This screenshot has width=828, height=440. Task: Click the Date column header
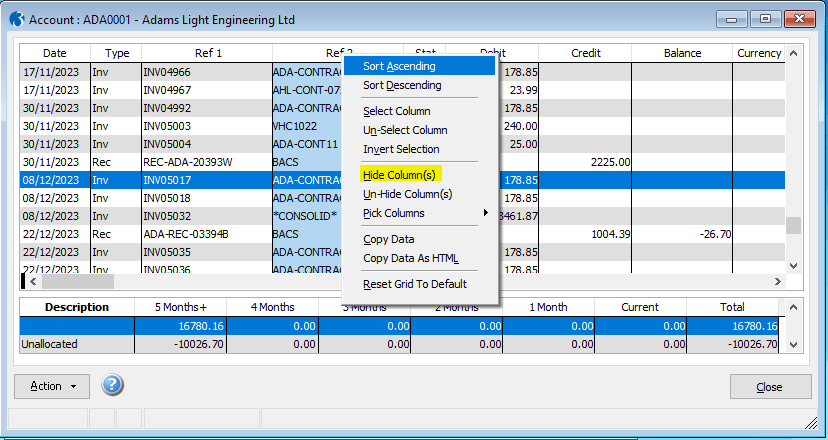pyautogui.click(x=55, y=53)
